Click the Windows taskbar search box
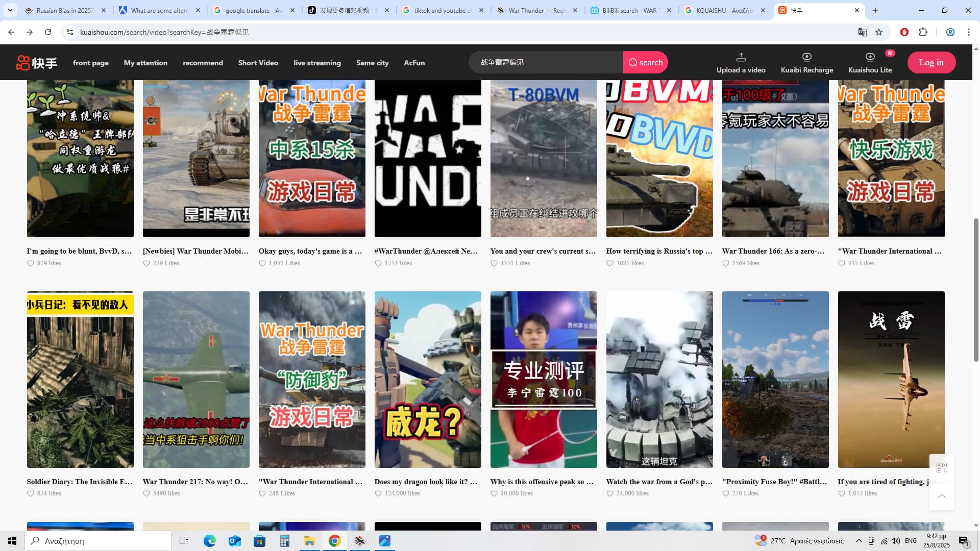The width and height of the screenshot is (980, 551). 98,541
